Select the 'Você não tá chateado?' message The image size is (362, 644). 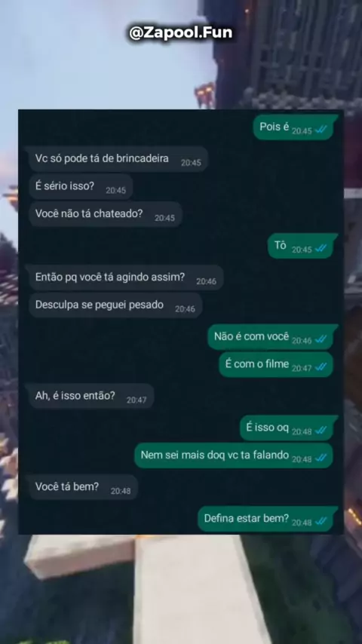coord(105,214)
